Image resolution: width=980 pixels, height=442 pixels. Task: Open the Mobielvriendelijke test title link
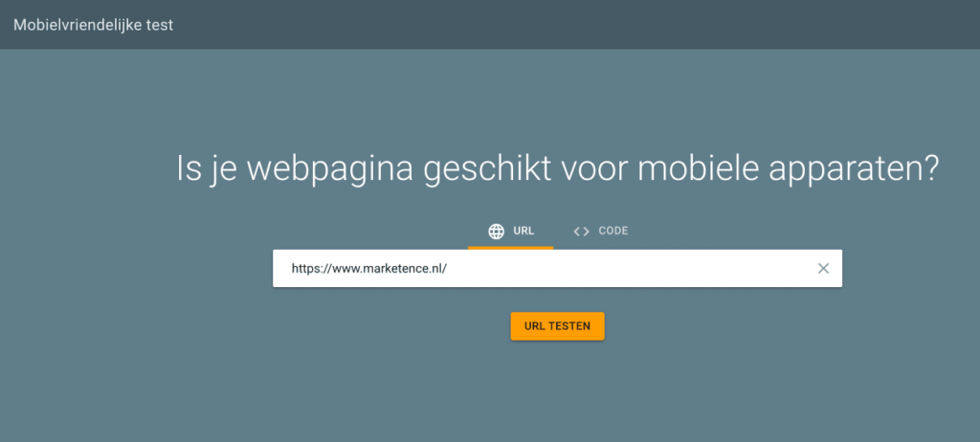coord(94,25)
